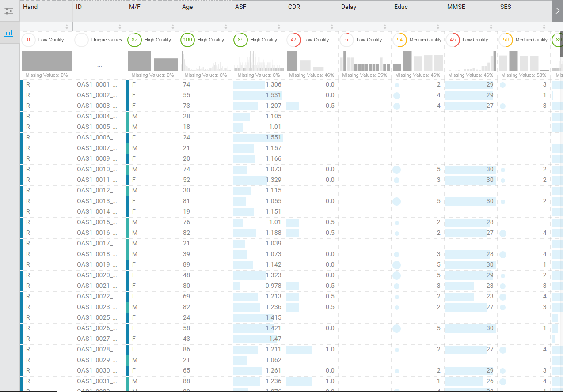Screen dimensions: 563x392
Task: Toggle sort arrows for MMSE column
Action: [491, 26]
